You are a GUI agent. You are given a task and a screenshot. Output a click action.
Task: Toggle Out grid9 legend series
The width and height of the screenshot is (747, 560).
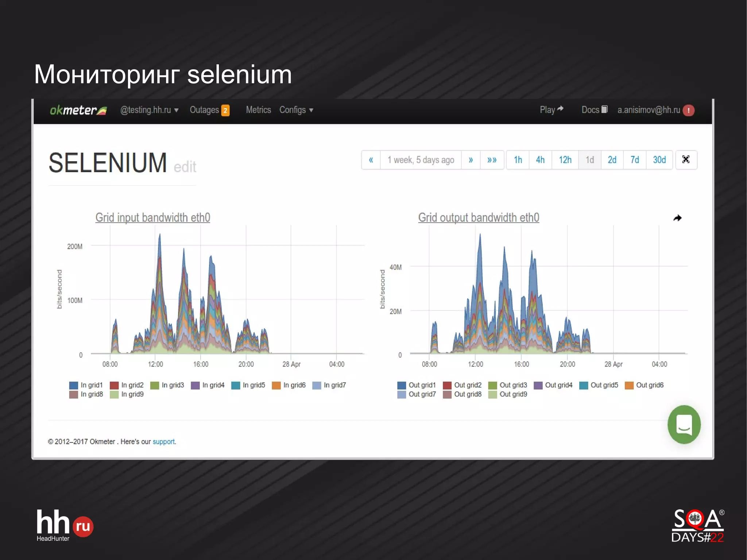(x=508, y=394)
